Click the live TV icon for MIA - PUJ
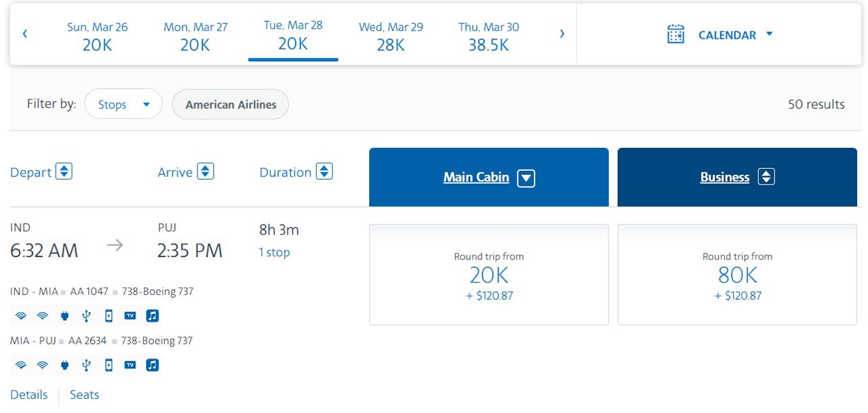The width and height of the screenshot is (868, 413). (x=130, y=365)
